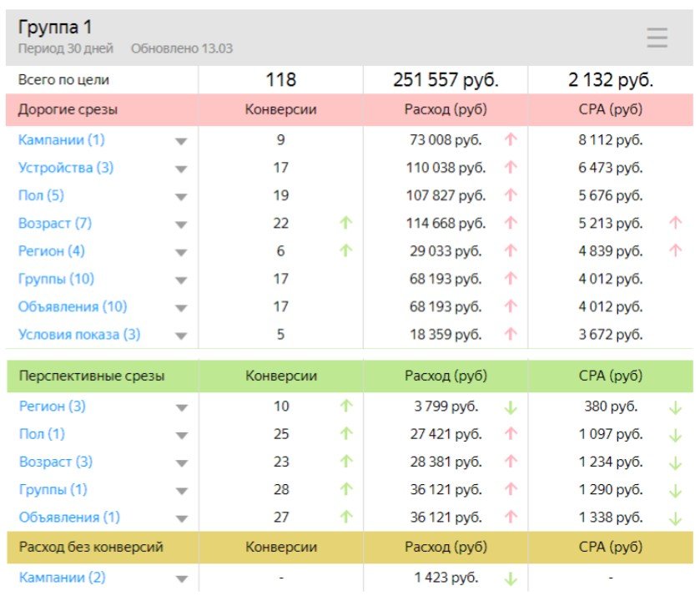The height and width of the screenshot is (601, 700).
Task: Click the green up arrow next to 28 conversions
Action: click(346, 489)
